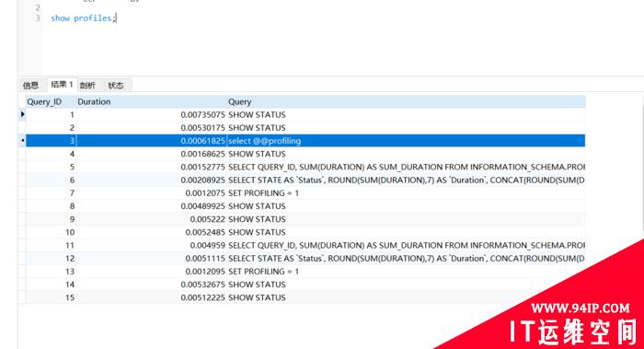Image resolution: width=644 pixels, height=349 pixels.
Task: Click the WWW.94IP.COM watermark link
Action: point(581,308)
